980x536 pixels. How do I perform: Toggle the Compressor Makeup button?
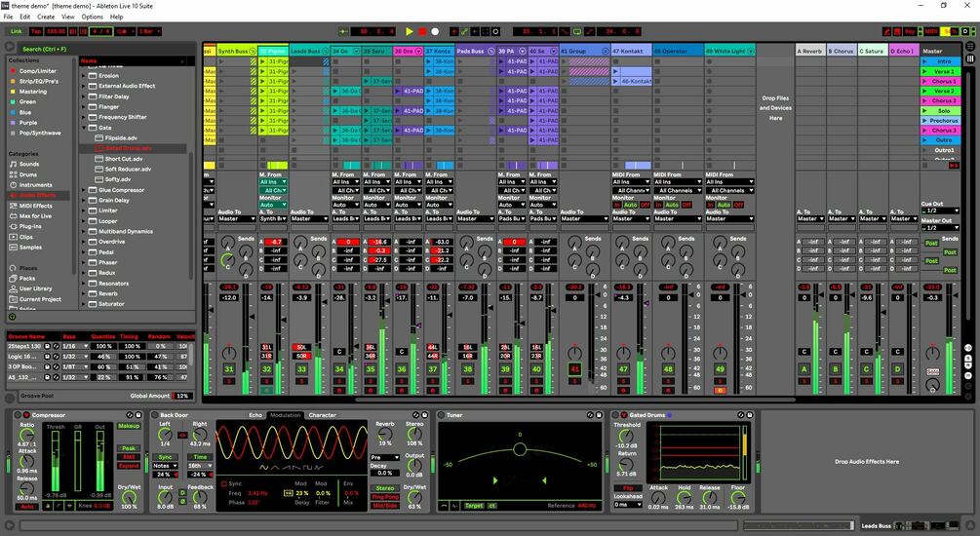coord(129,426)
